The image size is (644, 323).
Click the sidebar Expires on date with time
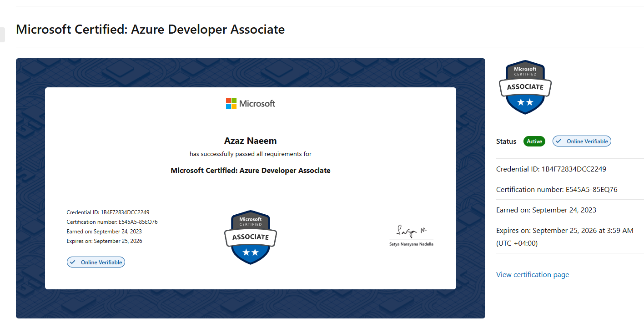[565, 237]
